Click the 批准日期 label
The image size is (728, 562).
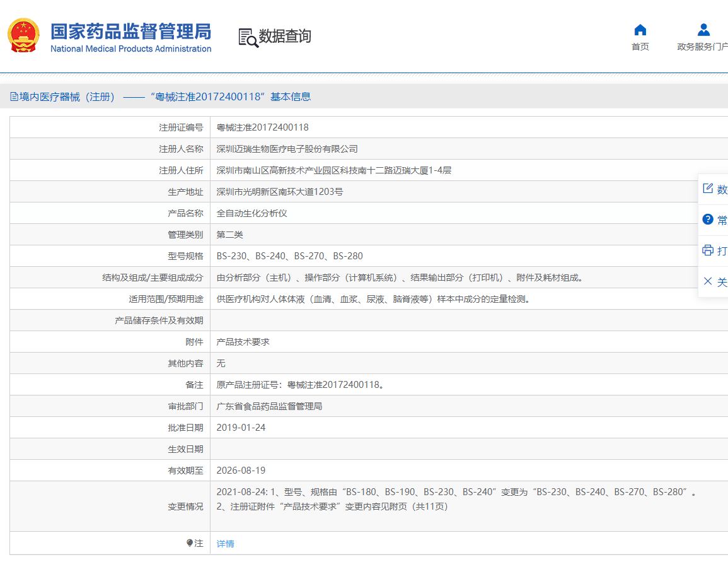click(185, 427)
